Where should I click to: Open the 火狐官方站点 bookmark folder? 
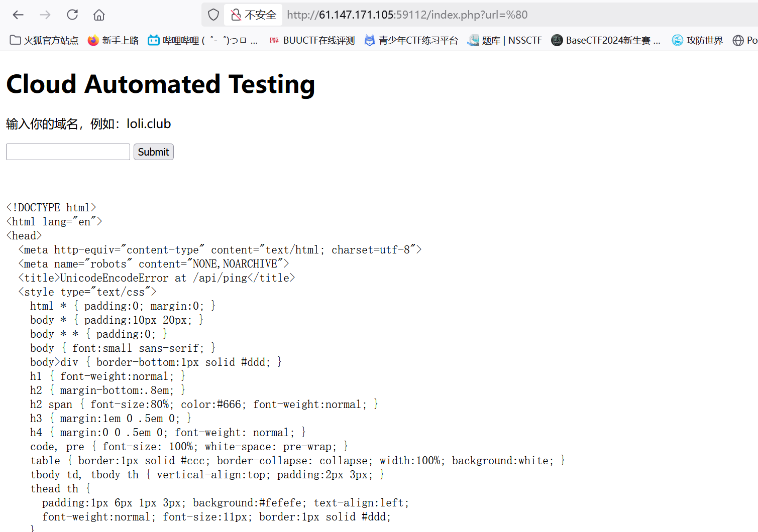click(x=44, y=40)
